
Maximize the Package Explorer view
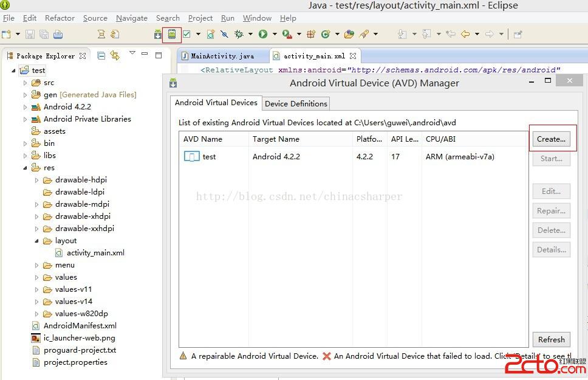click(x=159, y=55)
